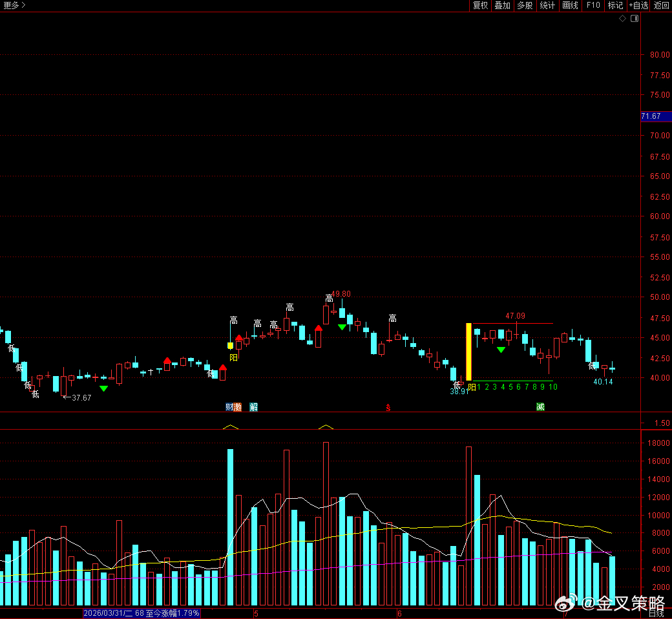672x619 pixels.
Task: Add stock to watchlist via +自选
Action: 638,6
